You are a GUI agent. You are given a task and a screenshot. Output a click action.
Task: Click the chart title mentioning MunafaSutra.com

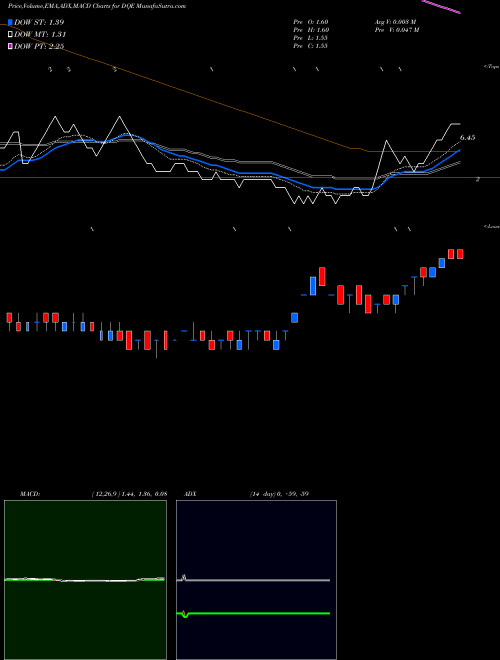[97, 6]
